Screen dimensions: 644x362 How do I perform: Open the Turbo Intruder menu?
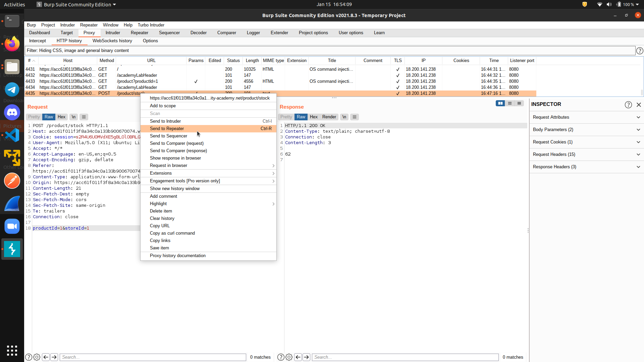151,25
